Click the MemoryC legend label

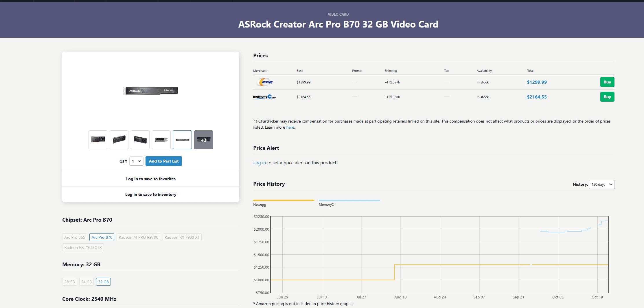coord(326,205)
